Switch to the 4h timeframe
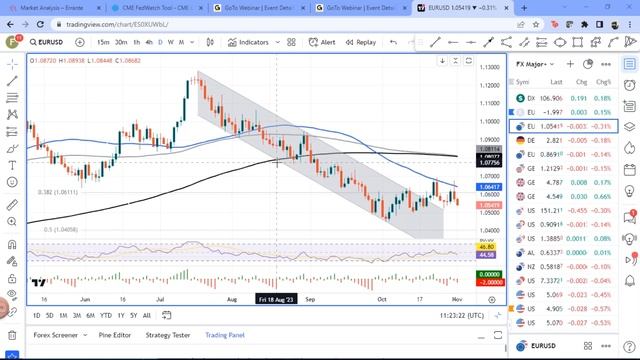640x360 pixels. pyautogui.click(x=149, y=42)
